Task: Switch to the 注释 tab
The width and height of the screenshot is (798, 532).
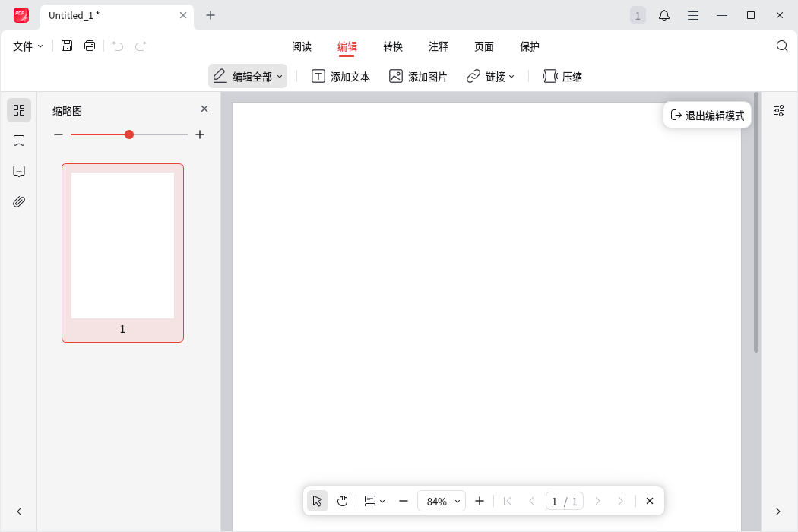Action: click(439, 46)
